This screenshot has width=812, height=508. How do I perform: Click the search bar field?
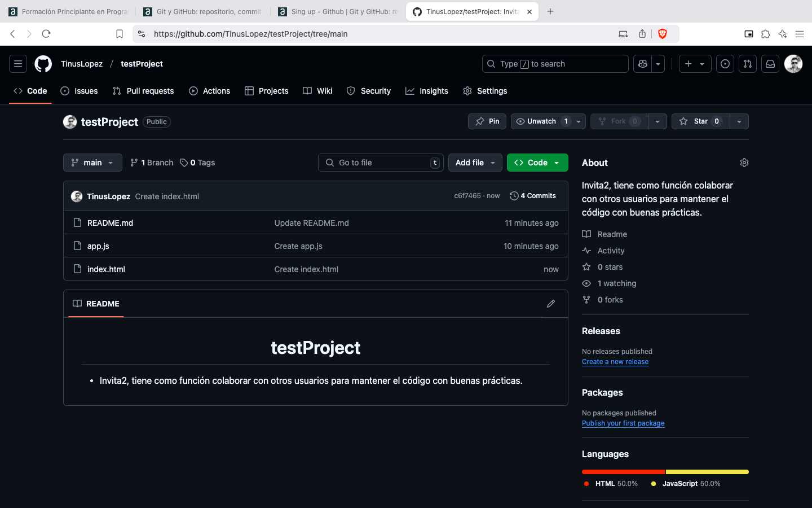(555, 64)
